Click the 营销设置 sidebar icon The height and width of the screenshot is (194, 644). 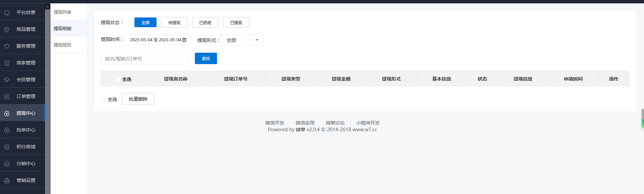[x=7, y=180]
